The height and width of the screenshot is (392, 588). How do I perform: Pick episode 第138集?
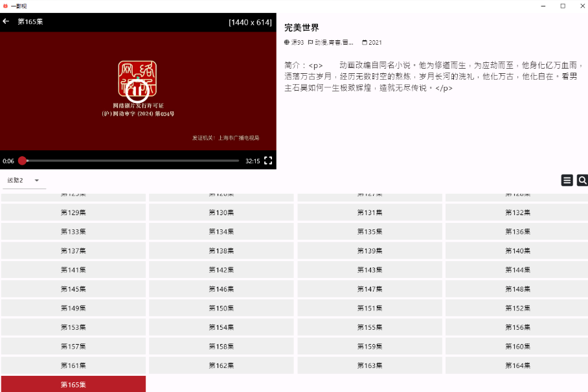point(221,251)
